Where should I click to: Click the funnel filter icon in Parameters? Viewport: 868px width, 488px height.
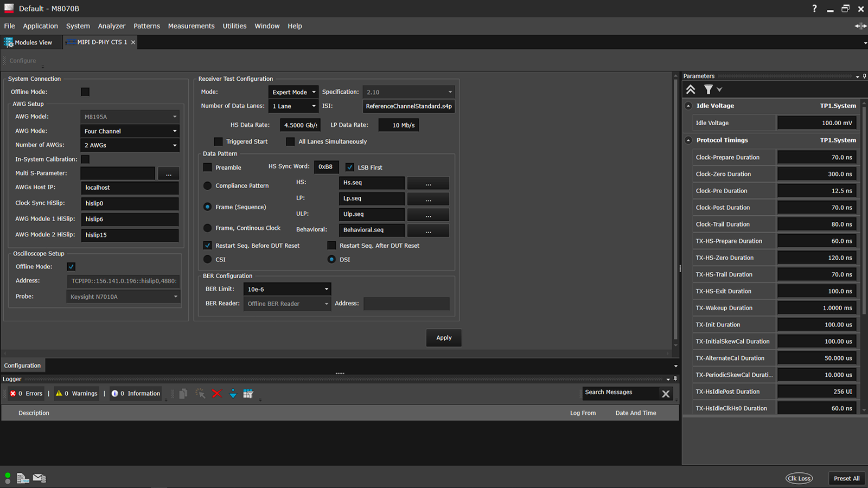pos(709,89)
